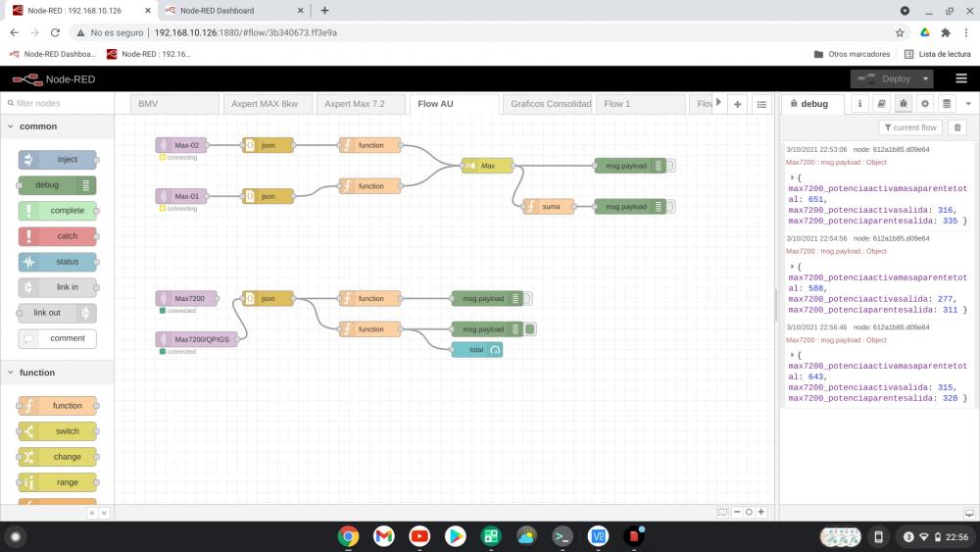
Task: Select the switch palette node
Action: [58, 431]
